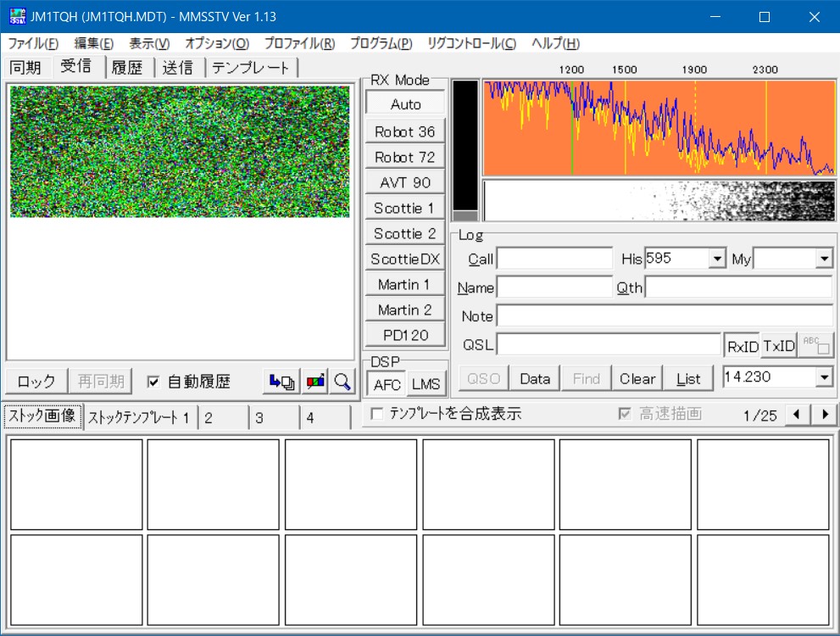Open ファイル(F) menu
840x636 pixels.
33,43
